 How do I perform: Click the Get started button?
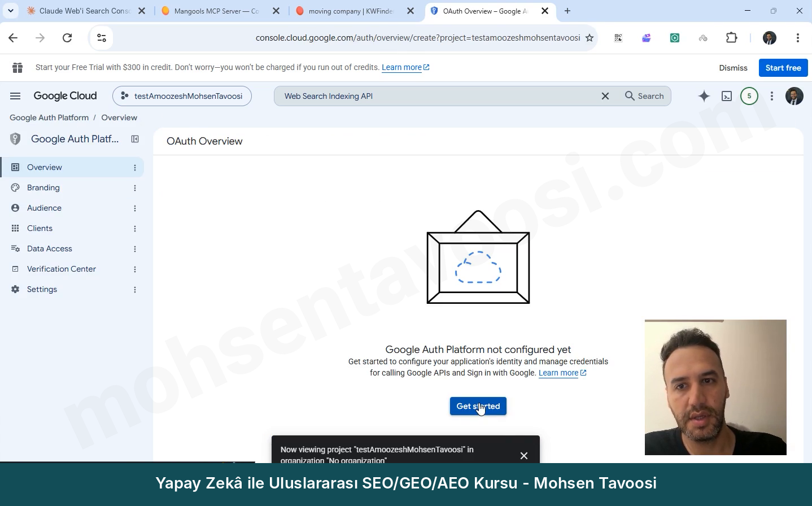478,406
